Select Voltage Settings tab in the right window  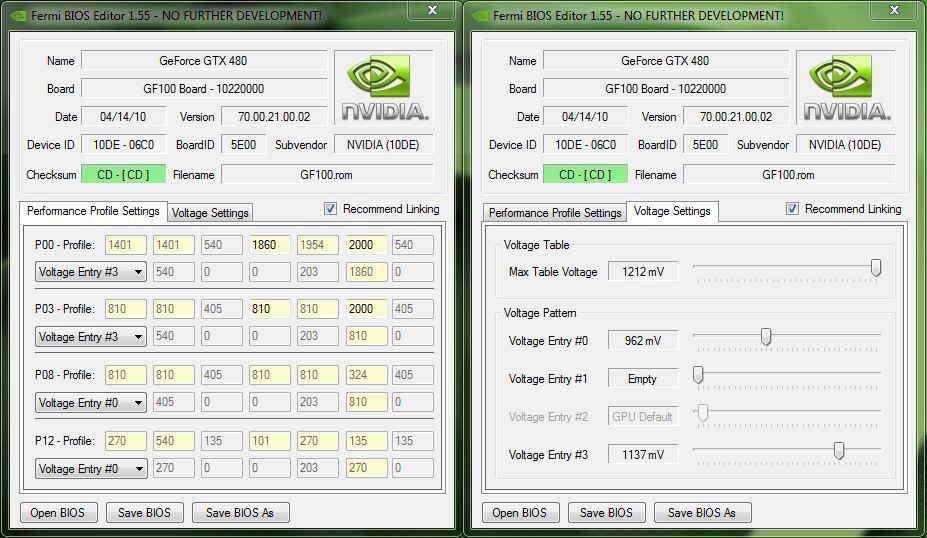[x=672, y=211]
